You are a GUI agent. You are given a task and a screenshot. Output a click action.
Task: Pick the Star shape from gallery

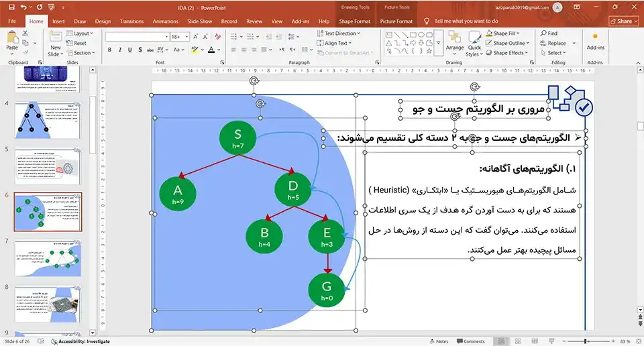click(429, 51)
